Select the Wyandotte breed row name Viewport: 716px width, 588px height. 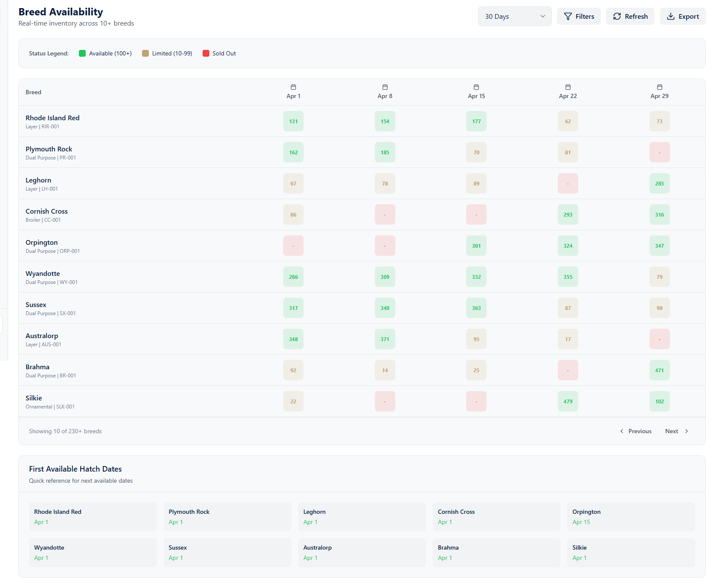(43, 274)
